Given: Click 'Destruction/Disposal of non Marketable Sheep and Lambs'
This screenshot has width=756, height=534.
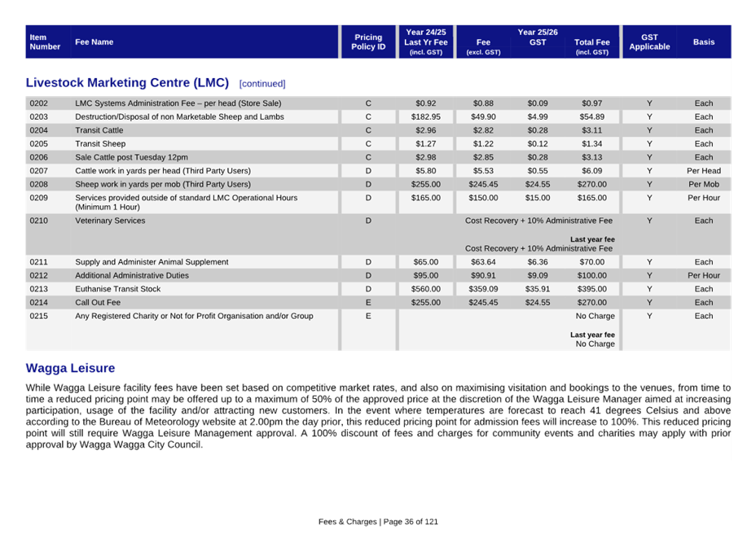Looking at the screenshot, I should 179,116.
